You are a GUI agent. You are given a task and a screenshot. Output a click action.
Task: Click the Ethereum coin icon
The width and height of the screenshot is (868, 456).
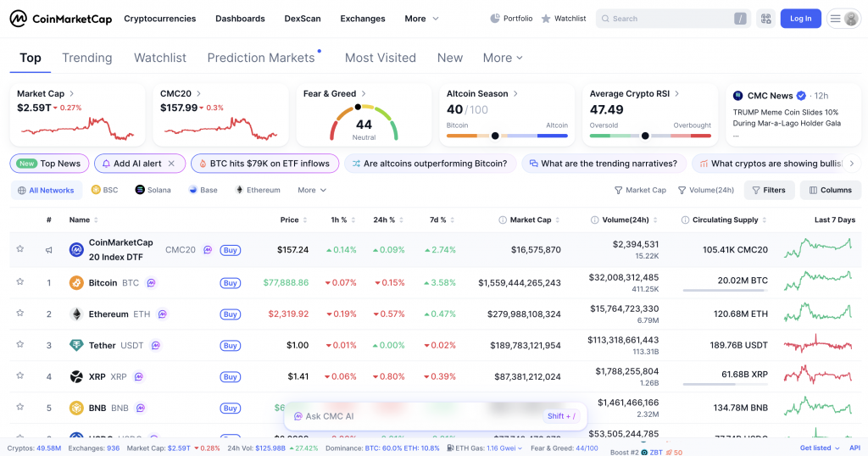(x=76, y=314)
